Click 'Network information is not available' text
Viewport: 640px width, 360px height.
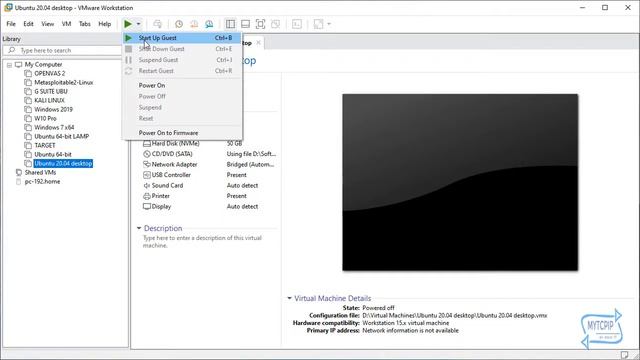click(x=410, y=331)
